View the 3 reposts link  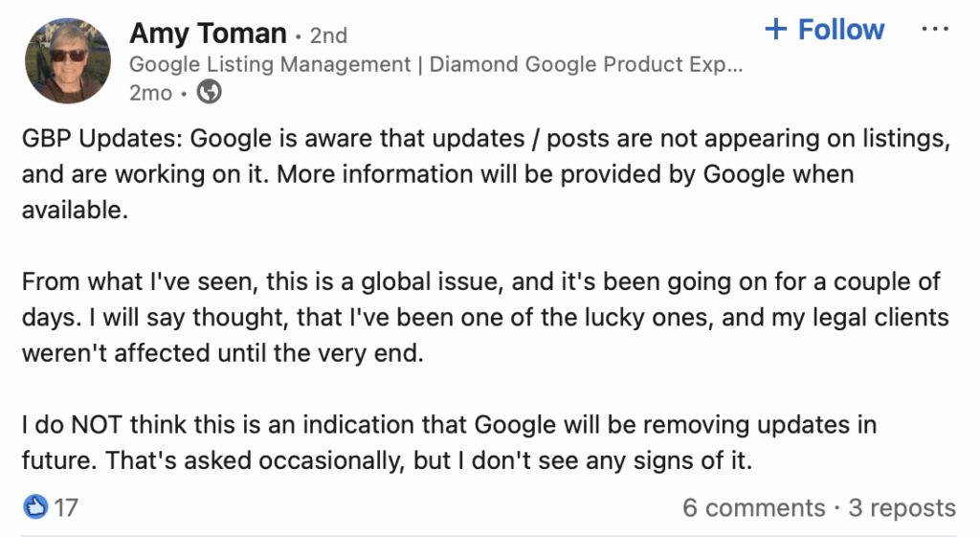tap(902, 508)
